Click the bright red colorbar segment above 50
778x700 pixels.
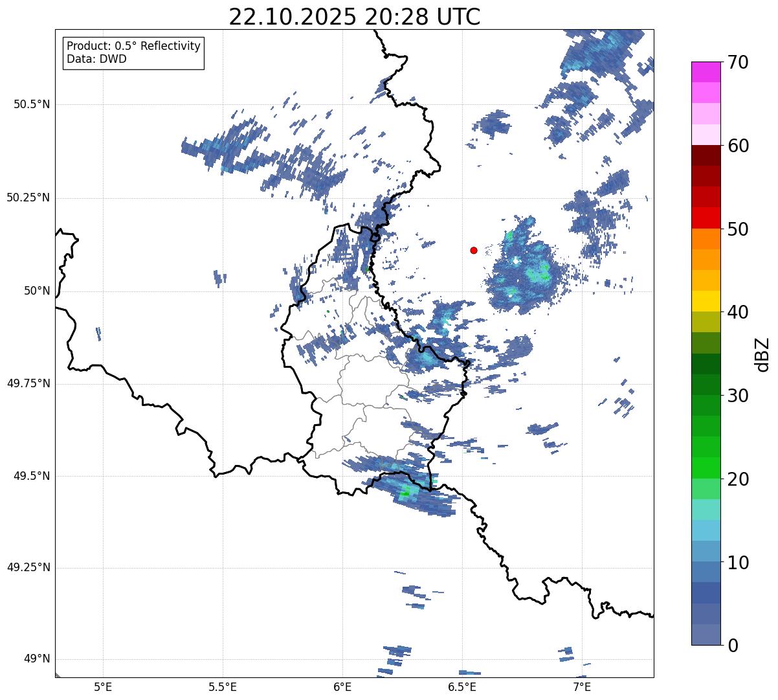coord(706,218)
